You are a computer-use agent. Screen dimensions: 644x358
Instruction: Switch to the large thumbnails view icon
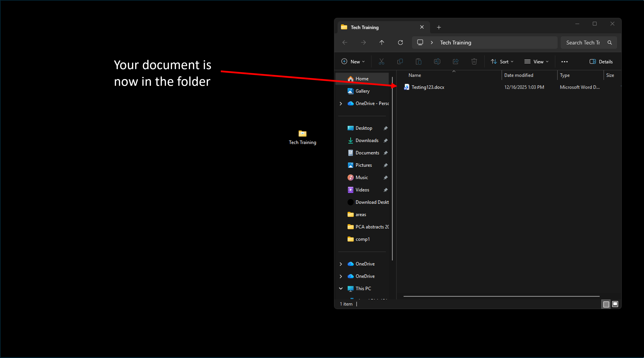point(615,304)
